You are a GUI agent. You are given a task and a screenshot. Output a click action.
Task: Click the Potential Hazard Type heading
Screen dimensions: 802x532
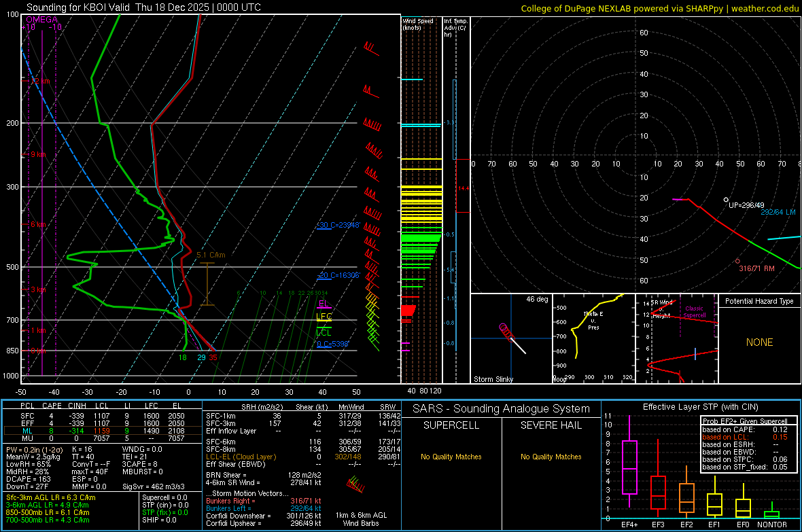click(x=759, y=301)
